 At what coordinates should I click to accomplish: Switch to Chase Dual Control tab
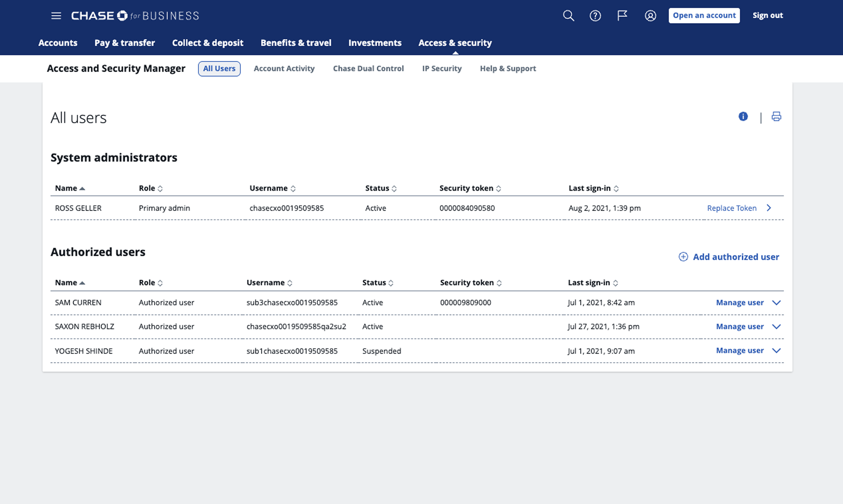(x=368, y=69)
